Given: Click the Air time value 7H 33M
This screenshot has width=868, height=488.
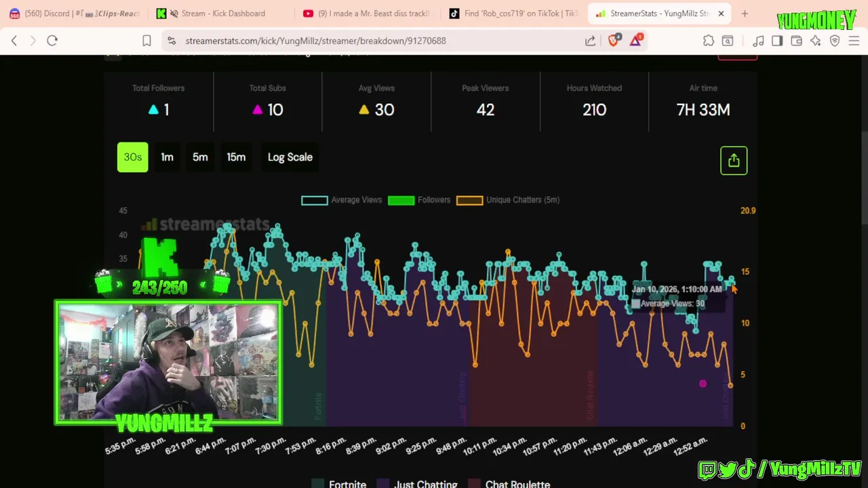Looking at the screenshot, I should (703, 110).
